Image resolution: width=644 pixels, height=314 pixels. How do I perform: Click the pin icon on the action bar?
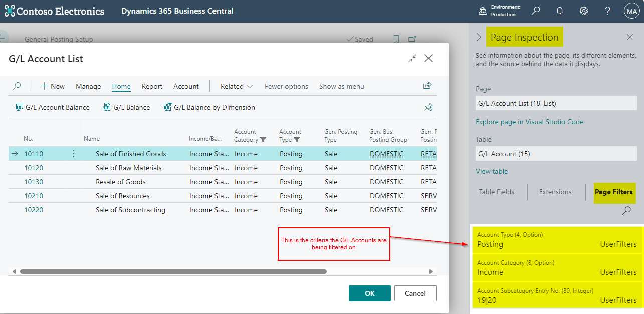tap(428, 107)
